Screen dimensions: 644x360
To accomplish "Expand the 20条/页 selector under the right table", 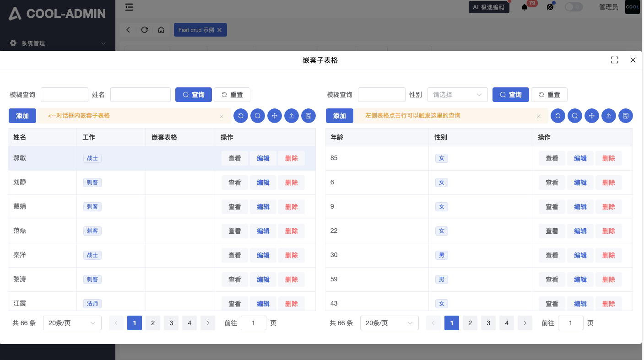I will pyautogui.click(x=389, y=323).
